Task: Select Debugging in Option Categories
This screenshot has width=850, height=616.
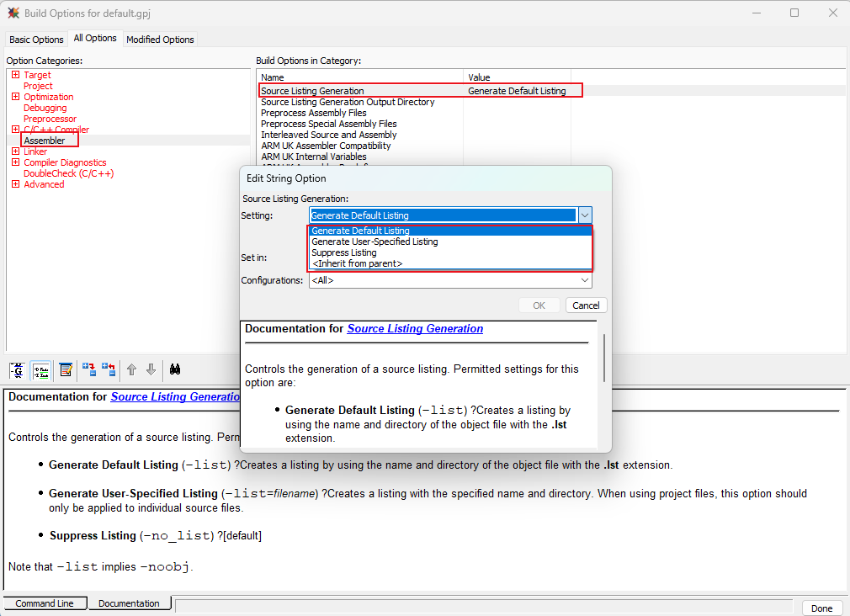Action: [45, 108]
